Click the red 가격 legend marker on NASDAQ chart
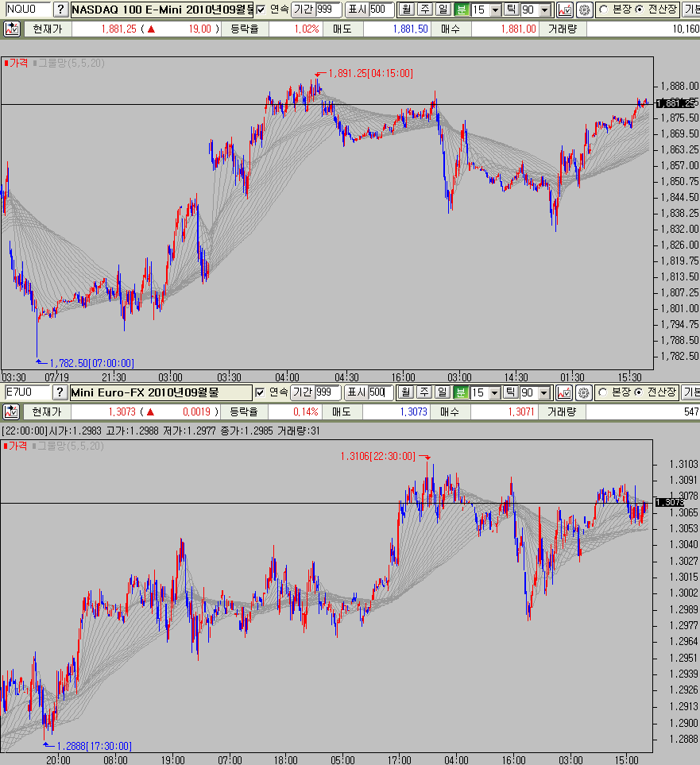The image size is (700, 765). tap(6, 62)
